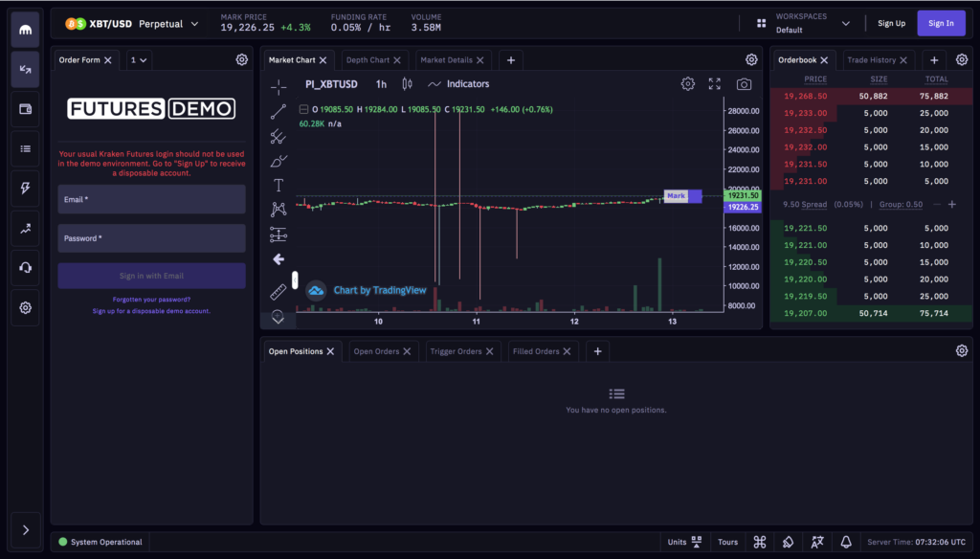This screenshot has width=980, height=559.
Task: Select the 19,207.00 bid row in orderbook
Action: point(871,313)
